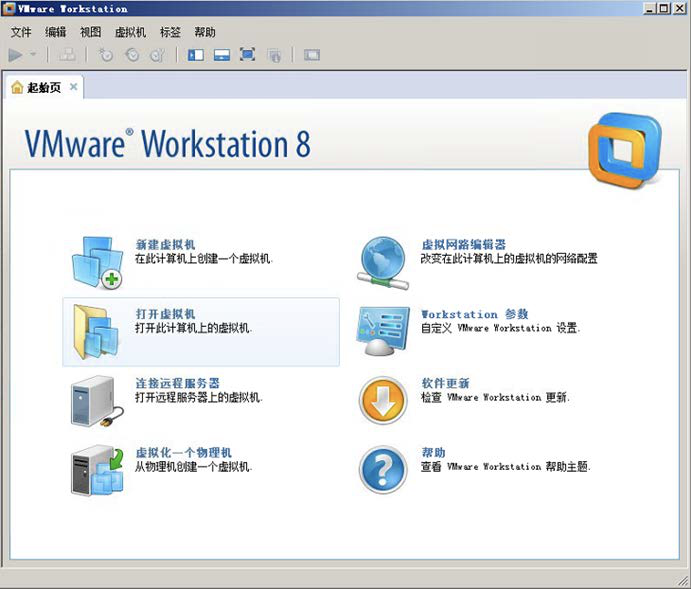
Task: Click text 改变在此计算机上的虚拟机的网络配置
Action: tap(509, 259)
